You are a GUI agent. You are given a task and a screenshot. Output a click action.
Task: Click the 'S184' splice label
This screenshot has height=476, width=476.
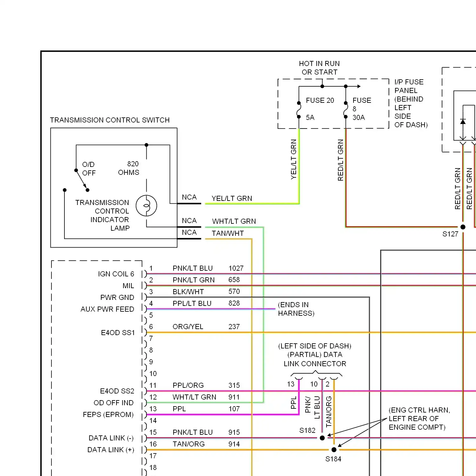pyautogui.click(x=333, y=459)
